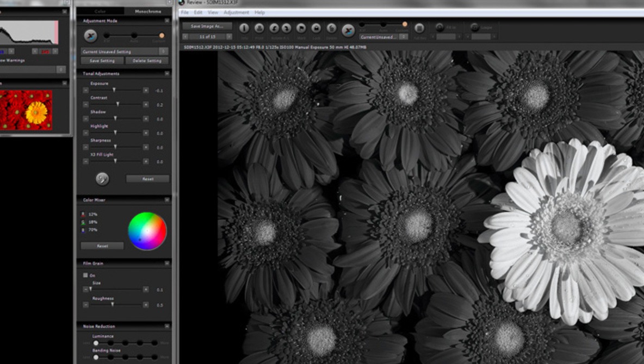Reset the Color Mixer
Image resolution: width=644 pixels, height=364 pixels.
click(x=102, y=246)
